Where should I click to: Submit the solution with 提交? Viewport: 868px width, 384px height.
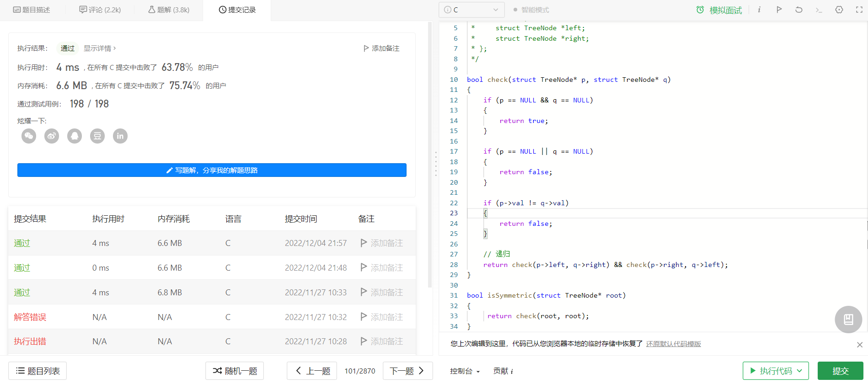click(841, 371)
